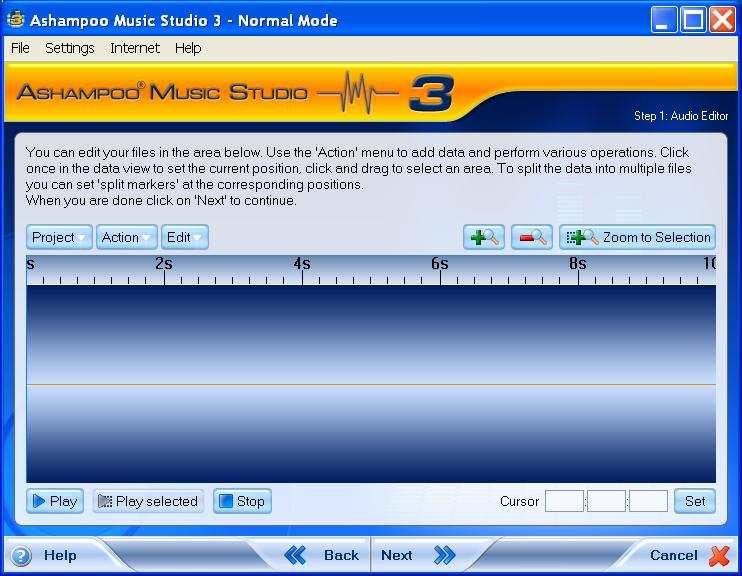Stop audio playback
This screenshot has height=576, width=742.
point(241,501)
